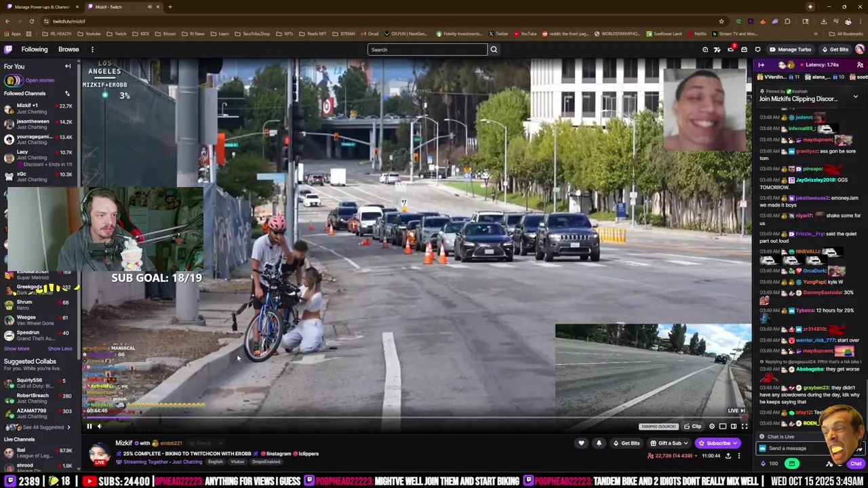Click the DropsEnabled stream tag
868x488 pixels.
coord(266,462)
